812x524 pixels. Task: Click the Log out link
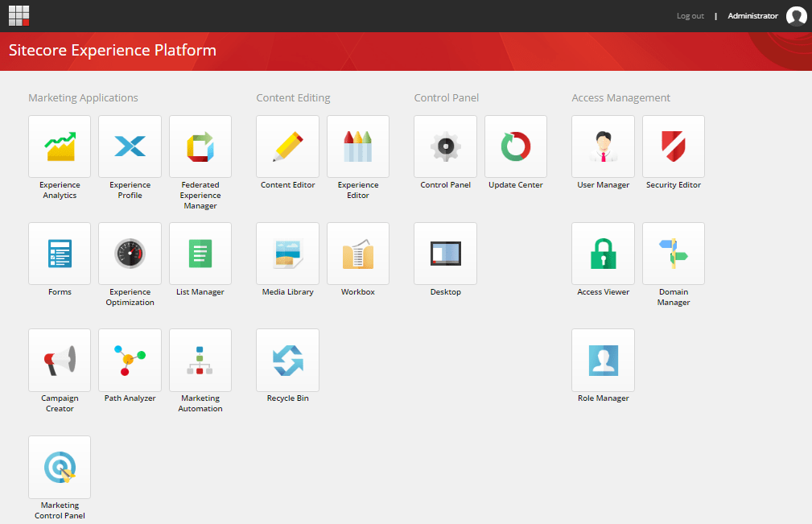pos(690,16)
